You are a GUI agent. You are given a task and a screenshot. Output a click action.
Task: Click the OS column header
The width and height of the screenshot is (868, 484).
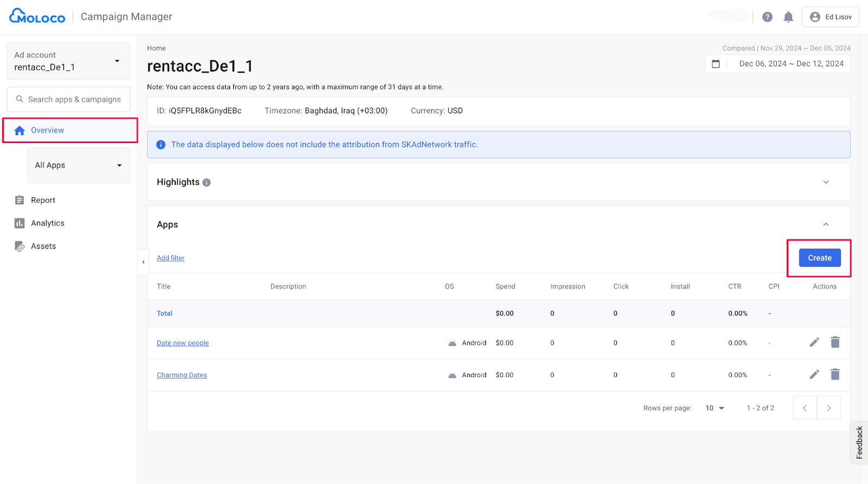(x=449, y=287)
